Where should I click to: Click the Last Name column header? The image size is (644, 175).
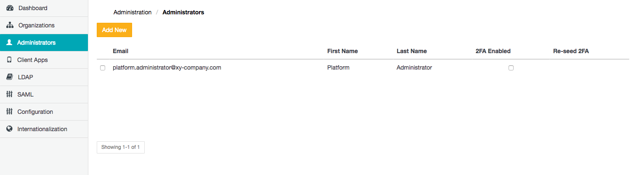click(x=411, y=51)
